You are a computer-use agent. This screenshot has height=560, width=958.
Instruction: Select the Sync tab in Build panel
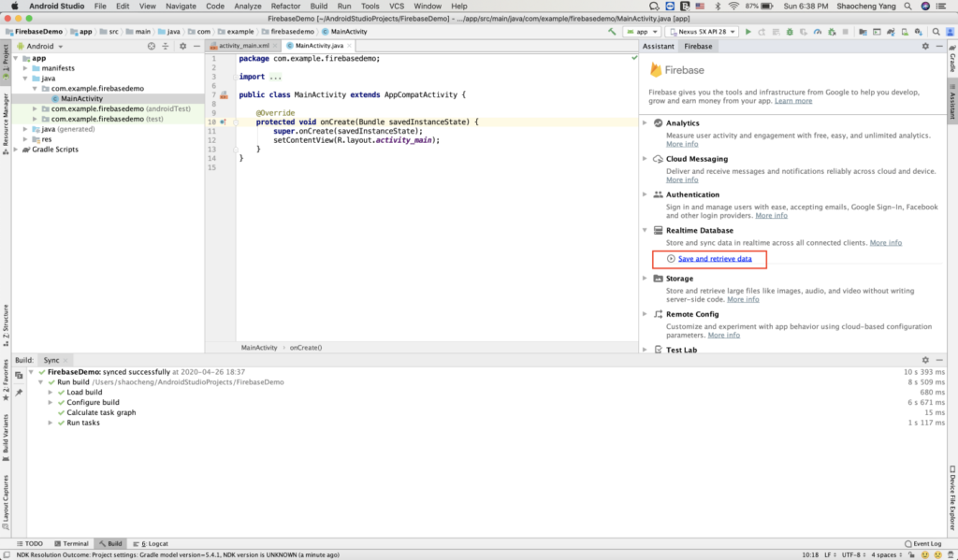click(54, 360)
